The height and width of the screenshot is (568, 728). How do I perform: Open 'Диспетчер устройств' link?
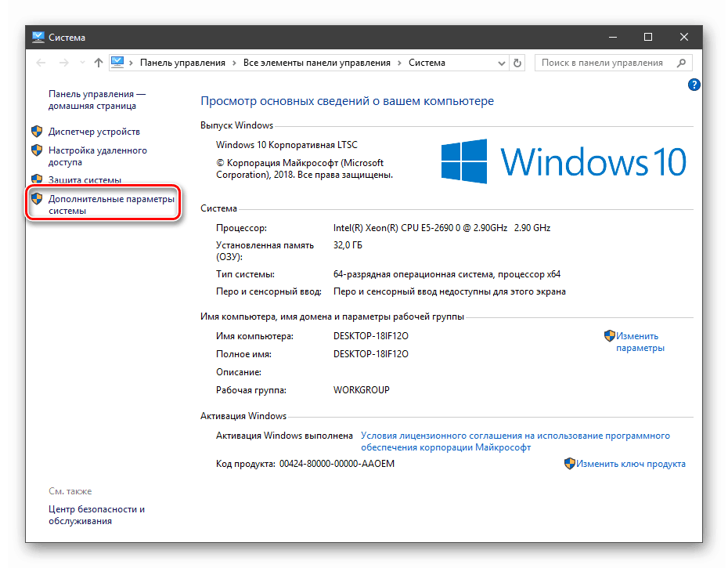click(94, 132)
